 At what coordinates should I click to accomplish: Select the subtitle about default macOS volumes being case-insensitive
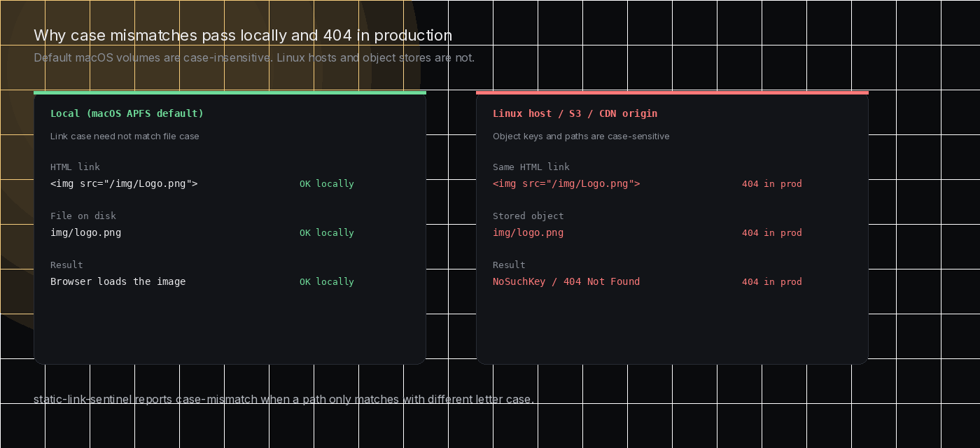tap(254, 57)
